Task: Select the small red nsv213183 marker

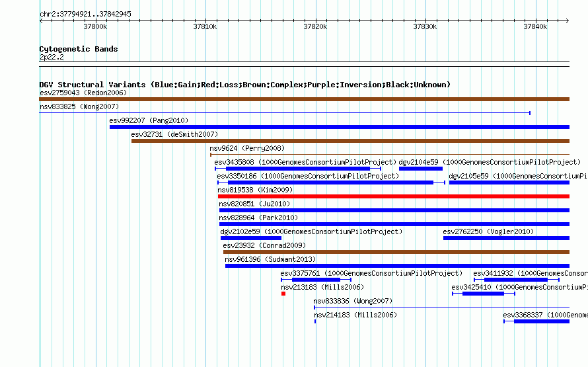Action: pyautogui.click(x=283, y=294)
